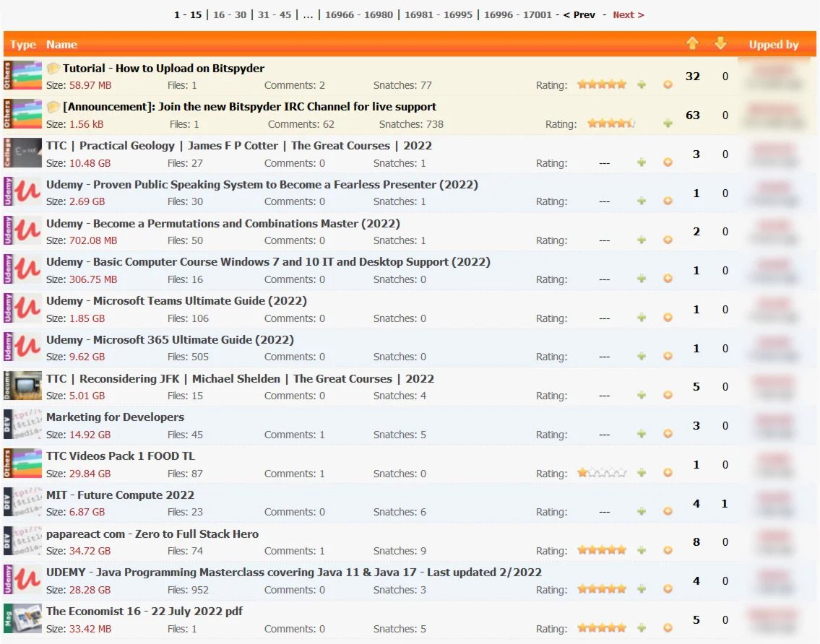Screen dimensions: 820x644
Task: Click 'Files: 952' on Java Masterclass row
Action: pos(188,590)
